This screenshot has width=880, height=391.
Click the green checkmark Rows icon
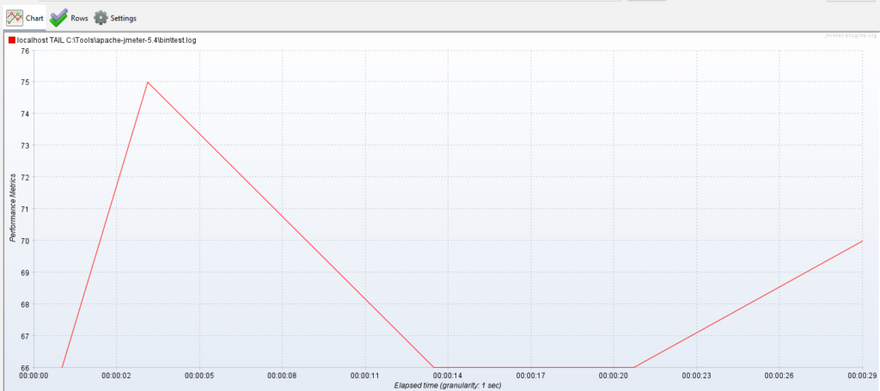point(58,17)
